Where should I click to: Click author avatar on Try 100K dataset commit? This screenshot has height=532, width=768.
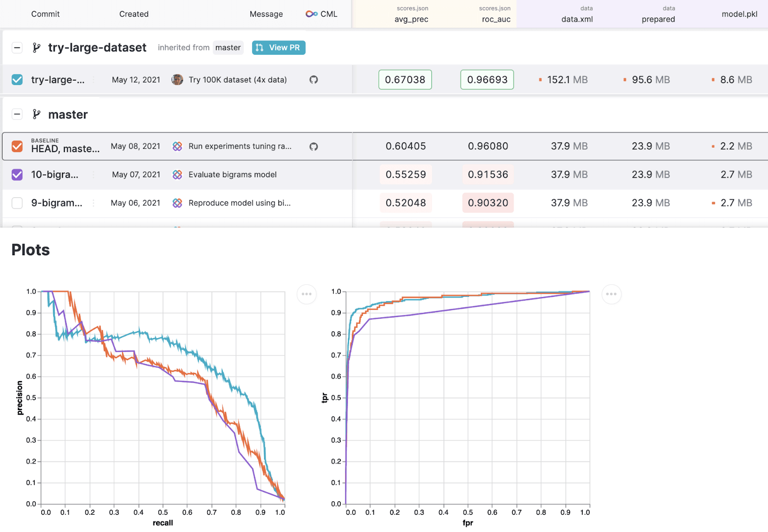click(177, 80)
